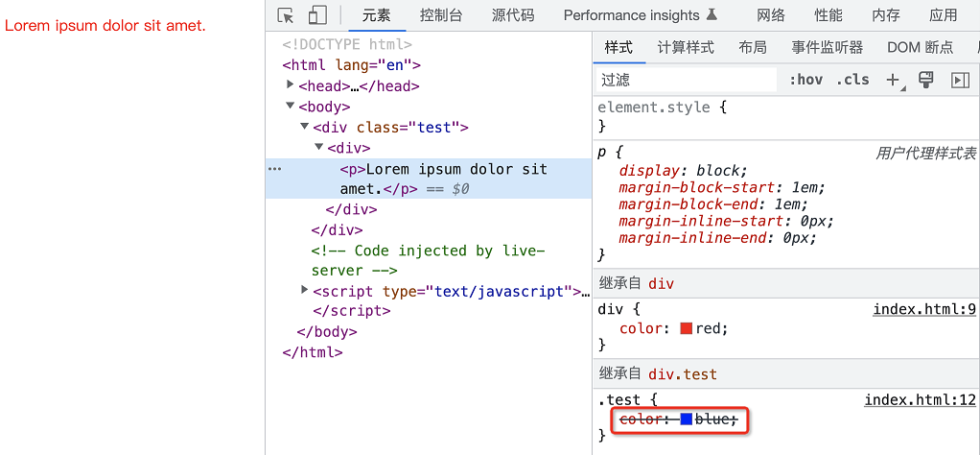
Task: Expand the script type="text/javascript" node
Action: pos(304,290)
